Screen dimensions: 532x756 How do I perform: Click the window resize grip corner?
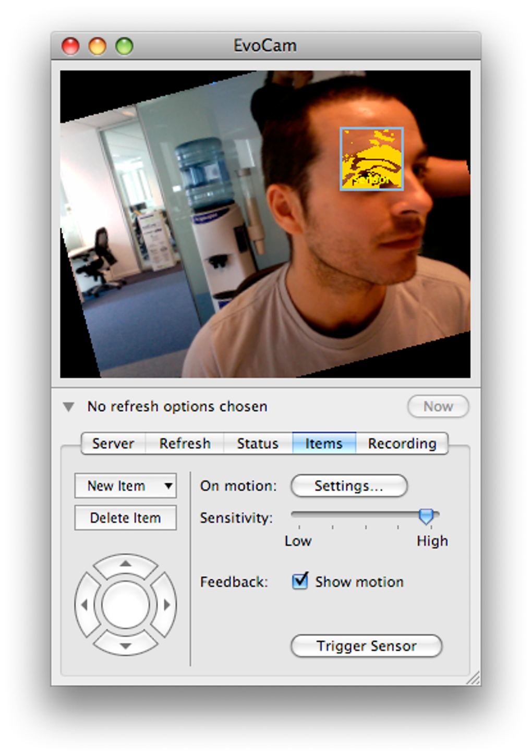(x=474, y=678)
